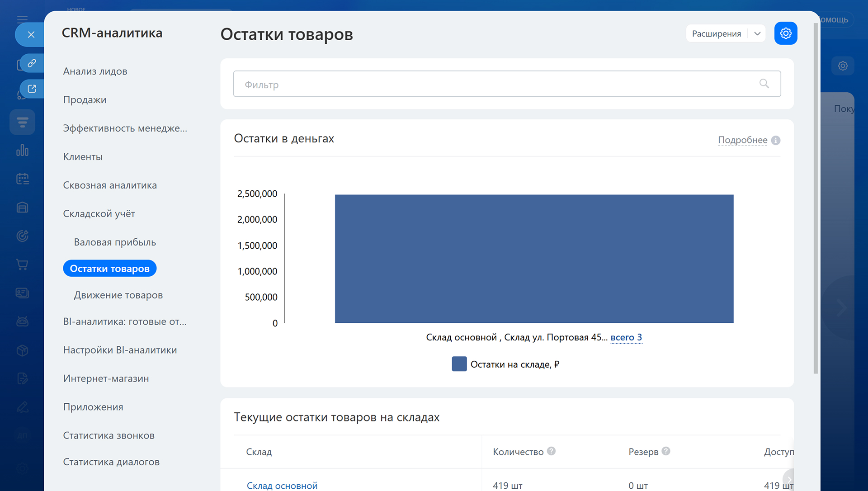The height and width of the screenshot is (491, 868).
Task: Select Движение товаров report
Action: tap(118, 295)
